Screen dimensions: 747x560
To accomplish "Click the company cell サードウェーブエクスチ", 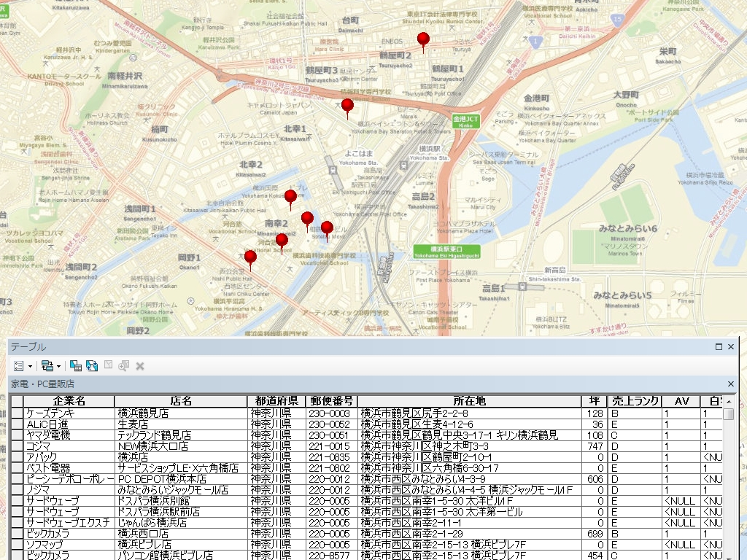I will [68, 523].
